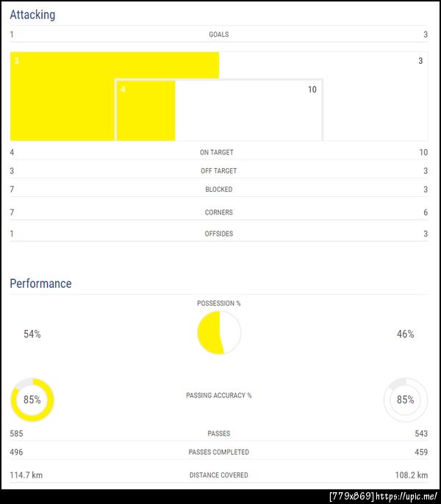Click the 46% possession value
The height and width of the screenshot is (504, 441).
405,334
